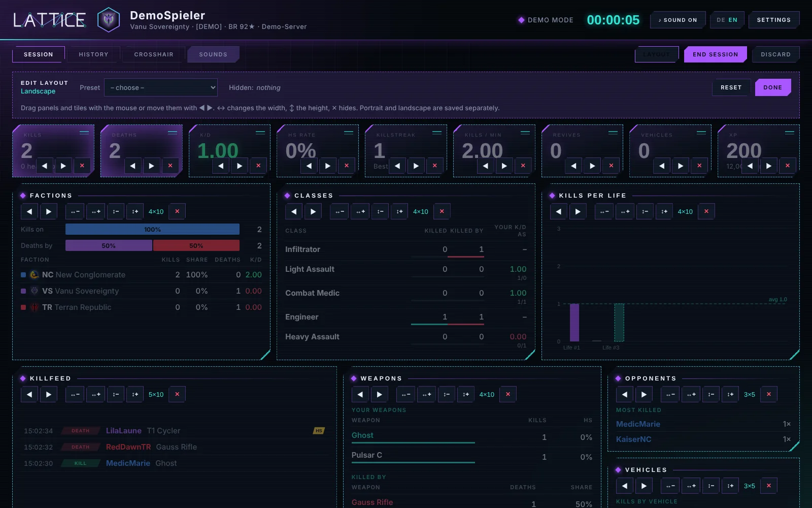Move the XP tile left
812x508 pixels.
[x=750, y=166]
